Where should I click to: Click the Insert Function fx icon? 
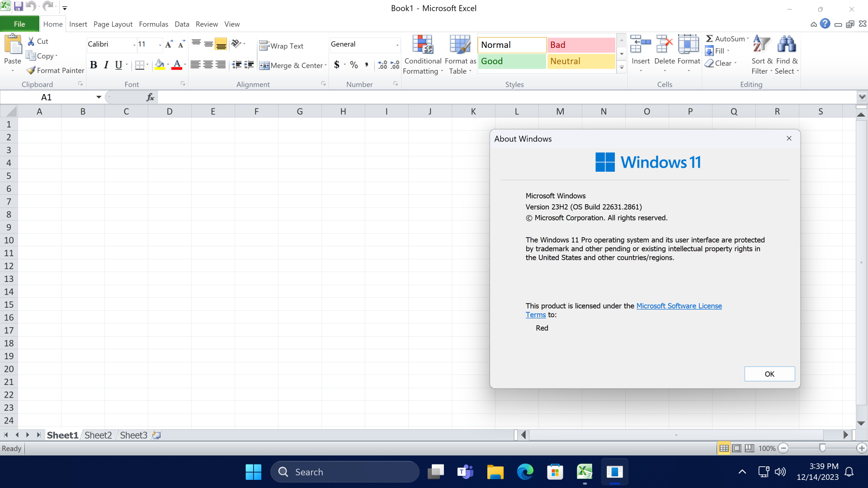point(150,97)
